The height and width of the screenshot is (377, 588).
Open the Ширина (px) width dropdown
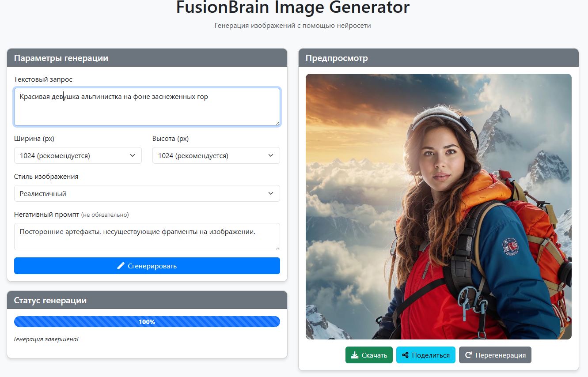78,155
